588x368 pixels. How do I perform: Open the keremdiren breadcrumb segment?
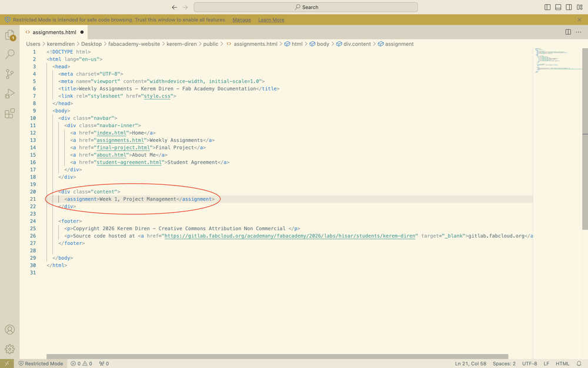pos(61,44)
